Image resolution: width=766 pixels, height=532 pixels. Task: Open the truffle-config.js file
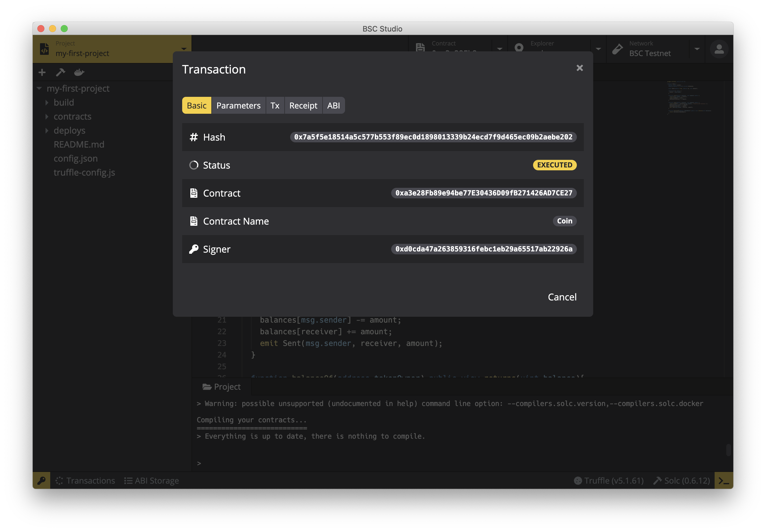[84, 172]
